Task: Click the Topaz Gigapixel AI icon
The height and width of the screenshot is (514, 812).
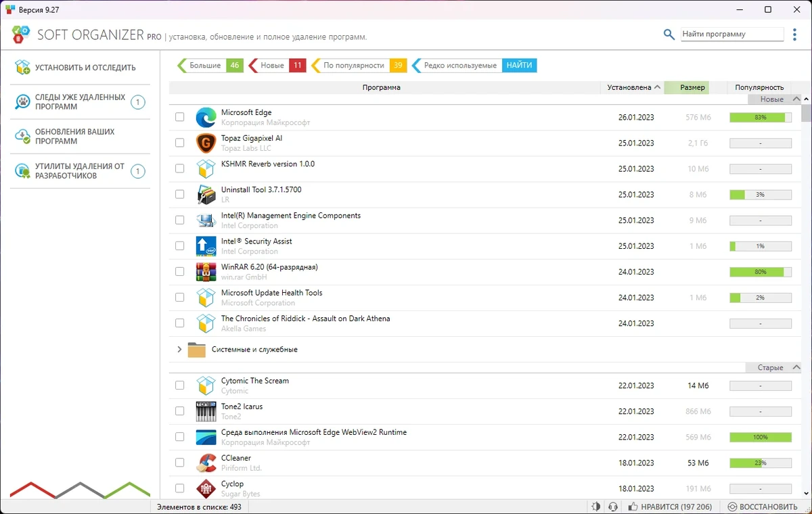Action: pos(206,143)
